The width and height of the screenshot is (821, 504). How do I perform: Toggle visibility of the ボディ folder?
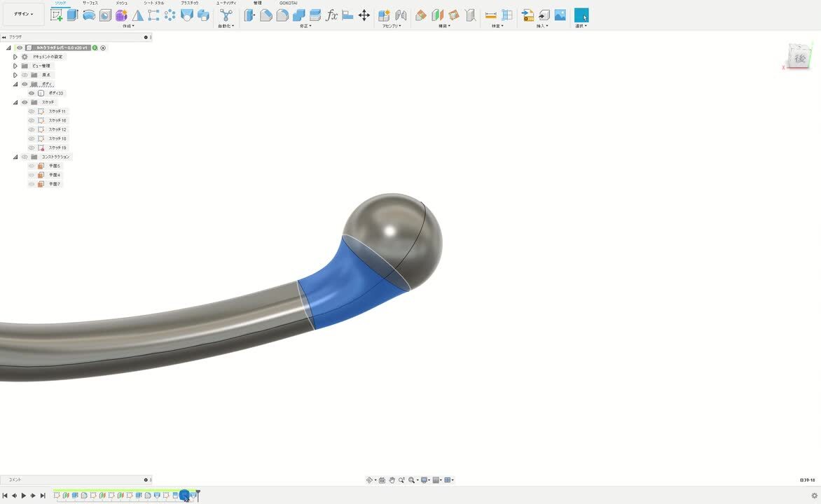click(25, 84)
